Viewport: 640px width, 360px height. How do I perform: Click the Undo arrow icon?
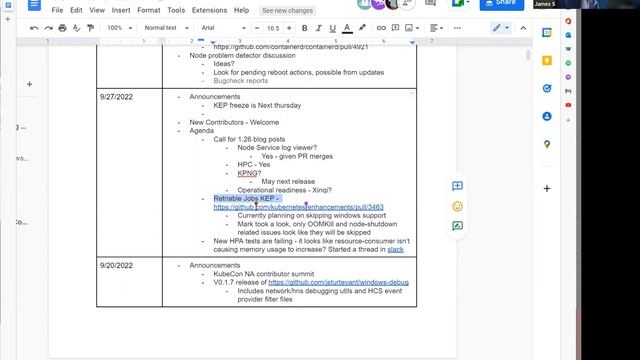(x=34, y=28)
